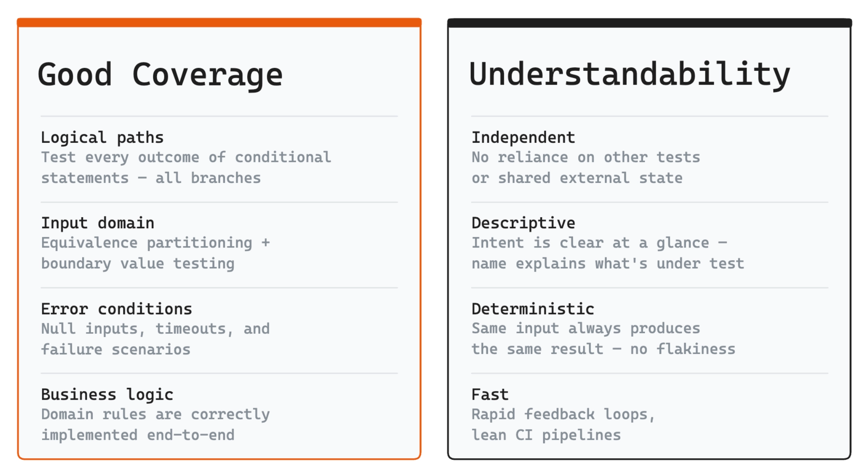The width and height of the screenshot is (868, 468).
Task: Click the Understandability card heading
Action: (629, 75)
